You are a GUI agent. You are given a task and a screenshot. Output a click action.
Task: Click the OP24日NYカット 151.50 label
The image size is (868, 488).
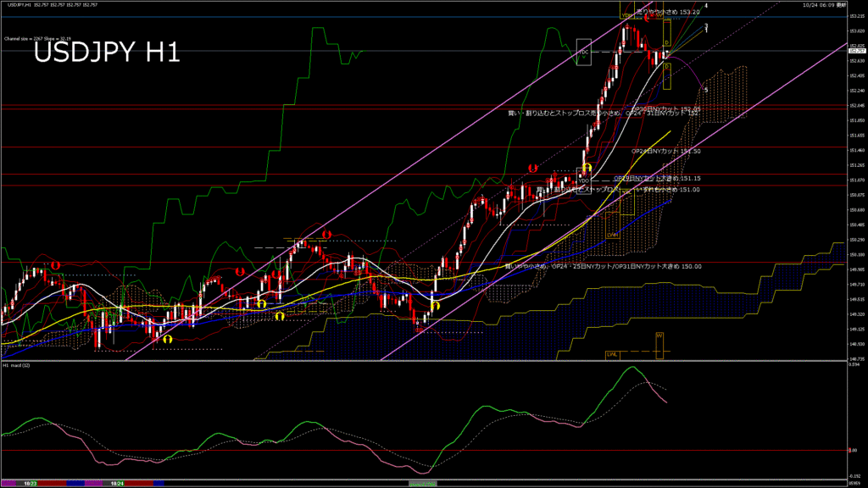(666, 151)
